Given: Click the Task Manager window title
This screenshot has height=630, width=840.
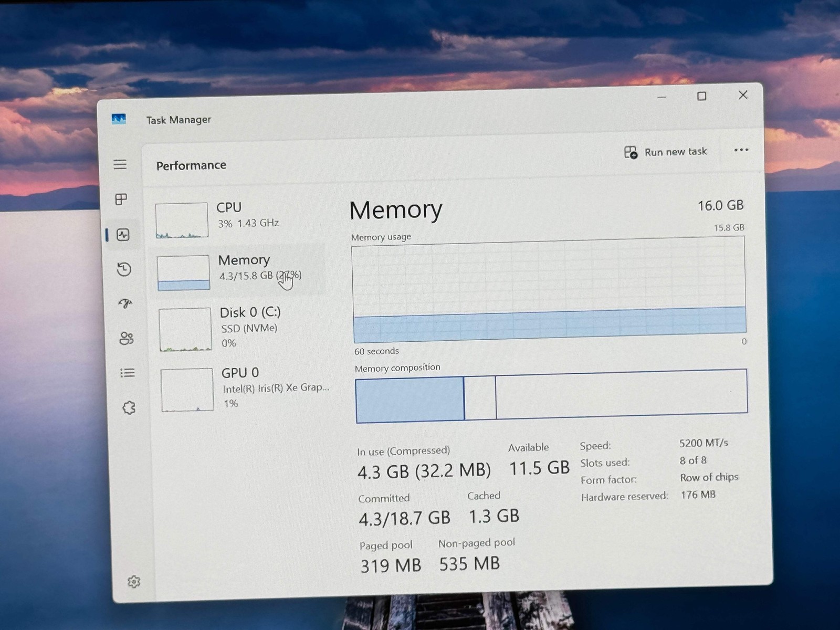Looking at the screenshot, I should point(178,120).
